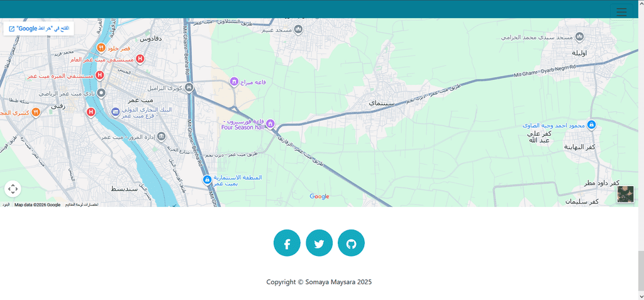Open the hamburger navigation menu
This screenshot has width=644, height=300.
point(621,11)
